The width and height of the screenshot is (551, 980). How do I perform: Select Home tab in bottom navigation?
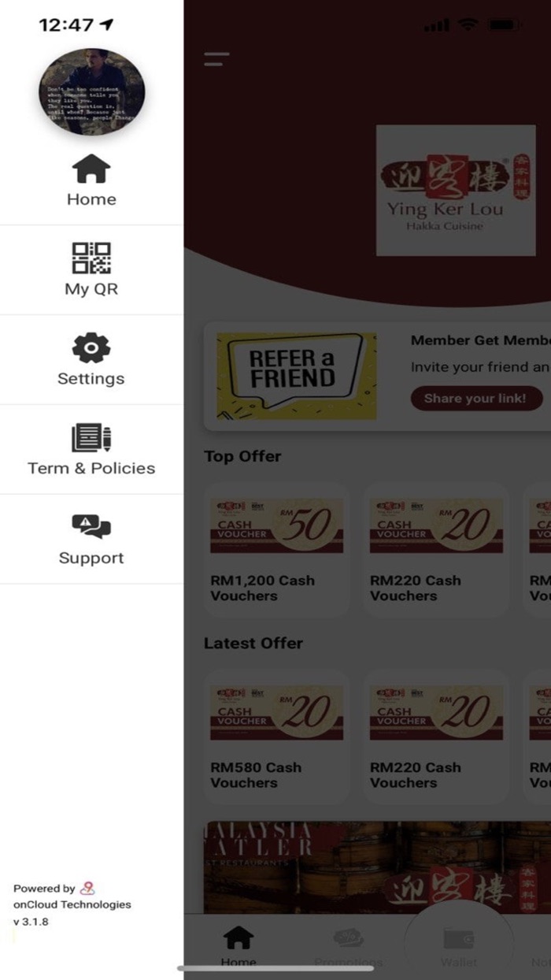238,945
